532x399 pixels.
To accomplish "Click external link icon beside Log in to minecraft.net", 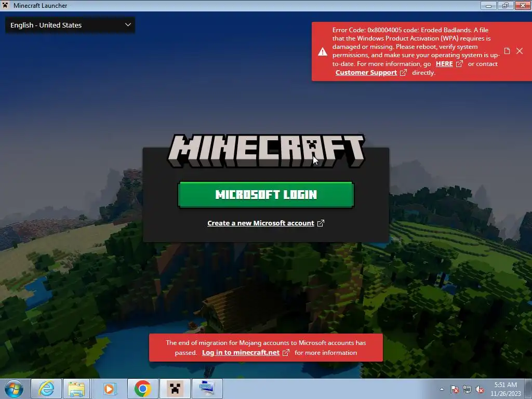I will pyautogui.click(x=286, y=353).
